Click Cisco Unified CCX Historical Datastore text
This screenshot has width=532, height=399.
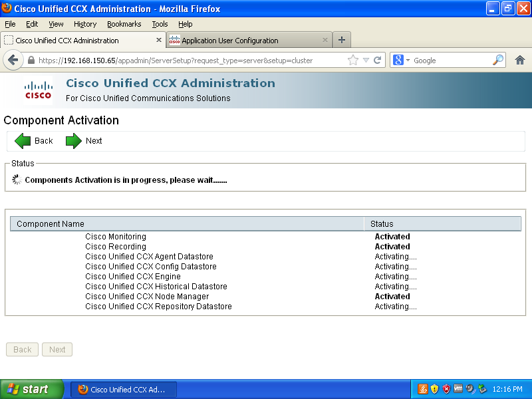156,287
